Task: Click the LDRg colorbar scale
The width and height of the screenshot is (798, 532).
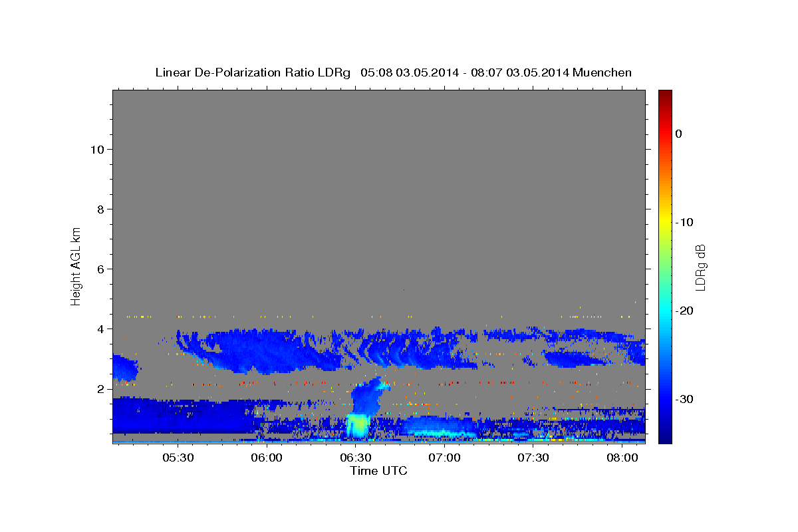Action: pyautogui.click(x=665, y=266)
